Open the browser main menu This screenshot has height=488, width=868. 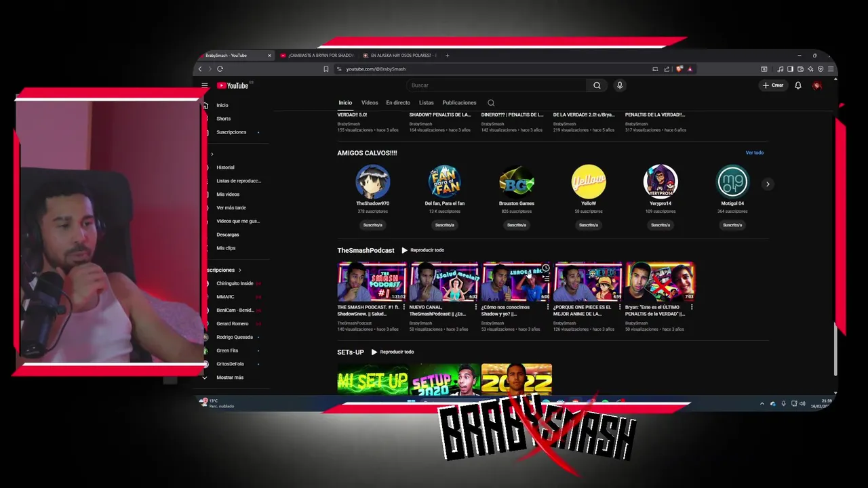coord(831,69)
